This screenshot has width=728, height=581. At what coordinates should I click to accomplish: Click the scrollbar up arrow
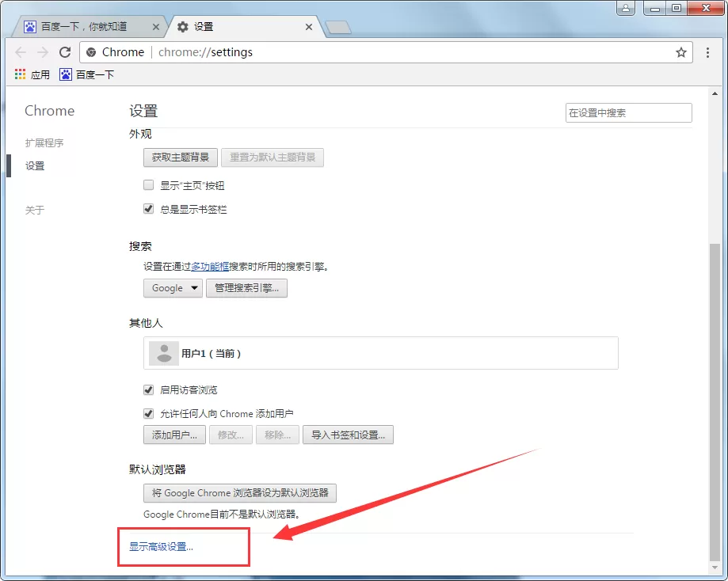(x=715, y=93)
